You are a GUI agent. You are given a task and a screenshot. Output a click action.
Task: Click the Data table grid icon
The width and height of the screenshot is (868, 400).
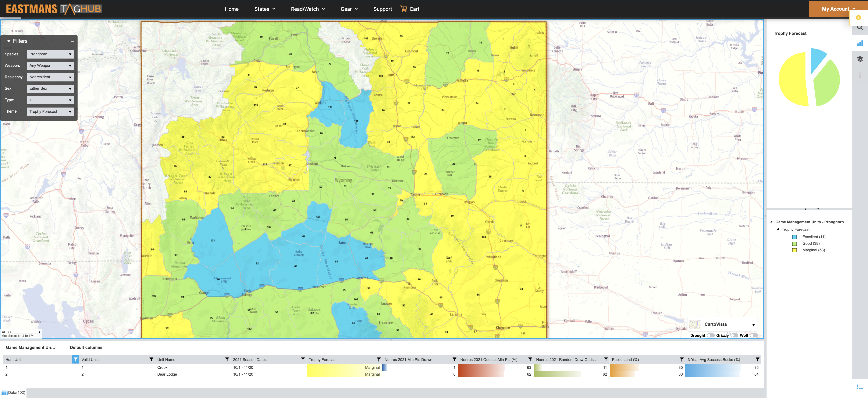4,393
